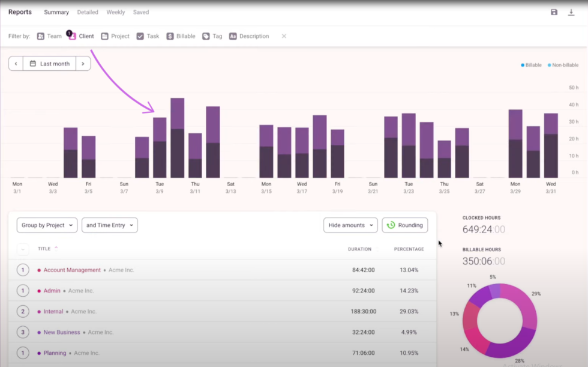Click the Description filter icon
This screenshot has height=367, width=588.
[x=233, y=35]
